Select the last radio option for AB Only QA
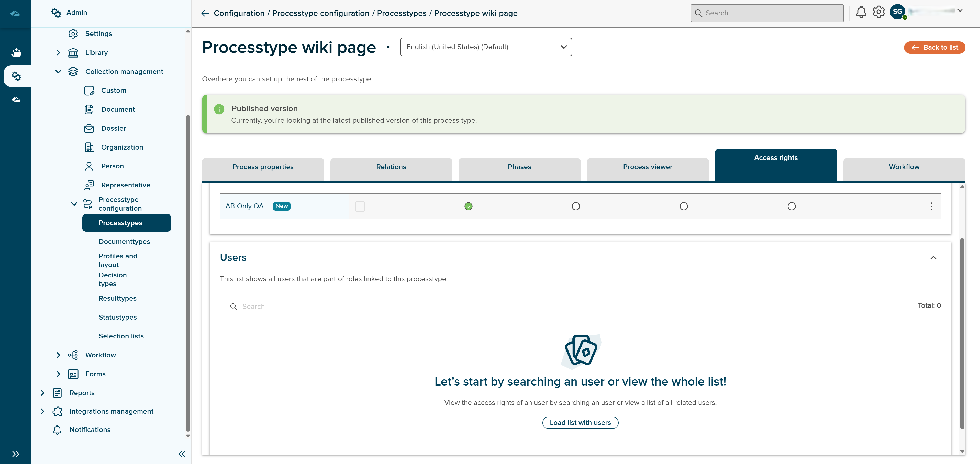The width and height of the screenshot is (980, 464). 791,207
